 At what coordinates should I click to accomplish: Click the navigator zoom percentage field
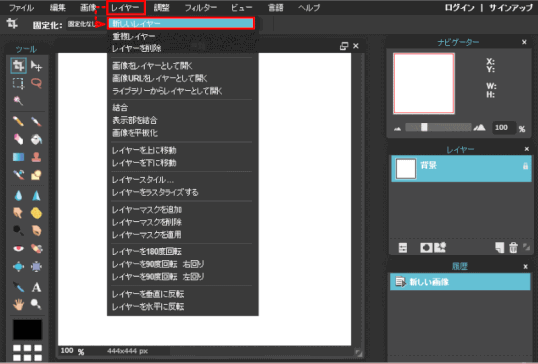(x=504, y=128)
